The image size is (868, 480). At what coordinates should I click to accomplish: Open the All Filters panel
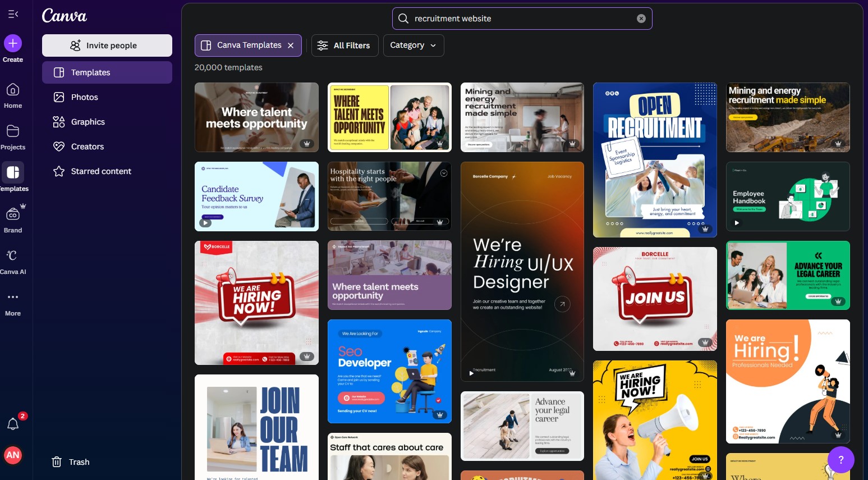coord(345,45)
